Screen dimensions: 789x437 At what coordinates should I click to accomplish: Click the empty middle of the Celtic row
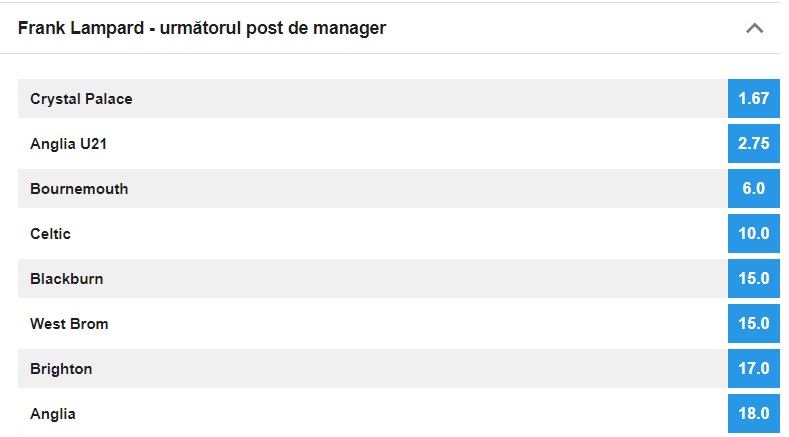click(400, 234)
